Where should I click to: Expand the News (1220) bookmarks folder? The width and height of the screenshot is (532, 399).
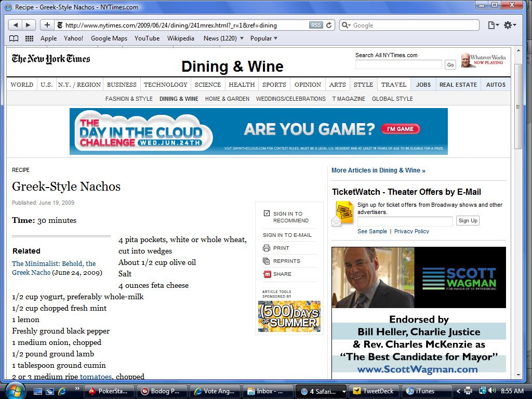point(223,38)
